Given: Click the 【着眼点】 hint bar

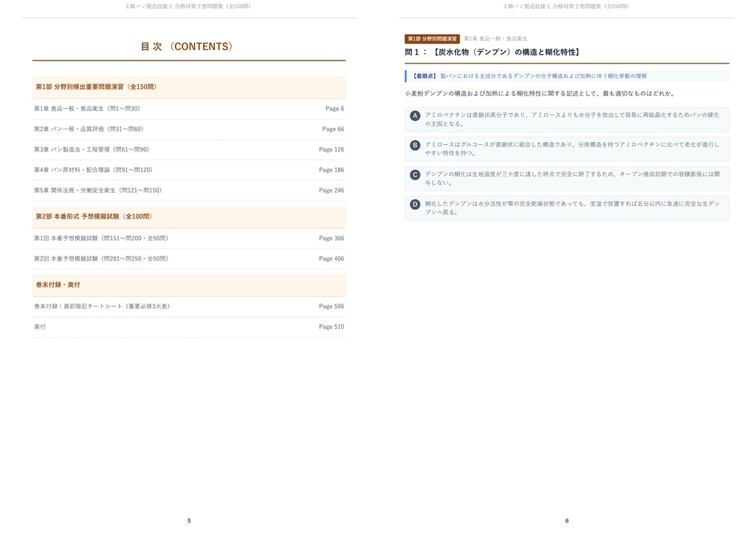Looking at the screenshot, I should tap(567, 76).
